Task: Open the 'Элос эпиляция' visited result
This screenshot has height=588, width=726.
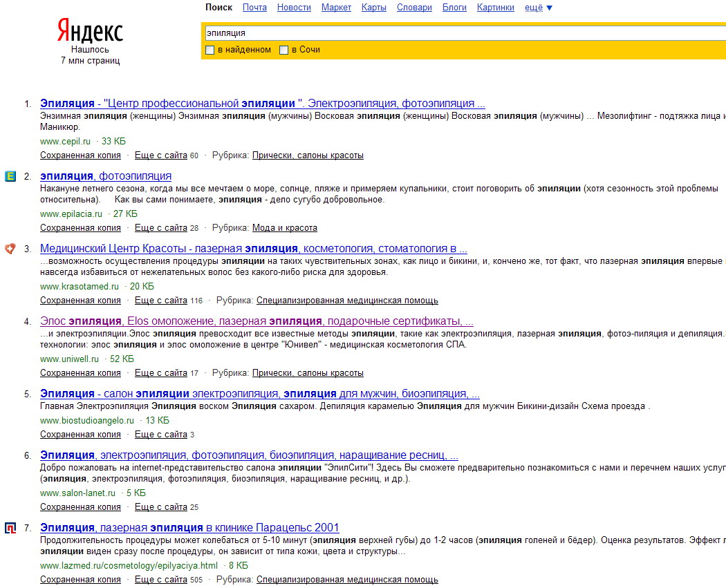Action: [x=257, y=321]
